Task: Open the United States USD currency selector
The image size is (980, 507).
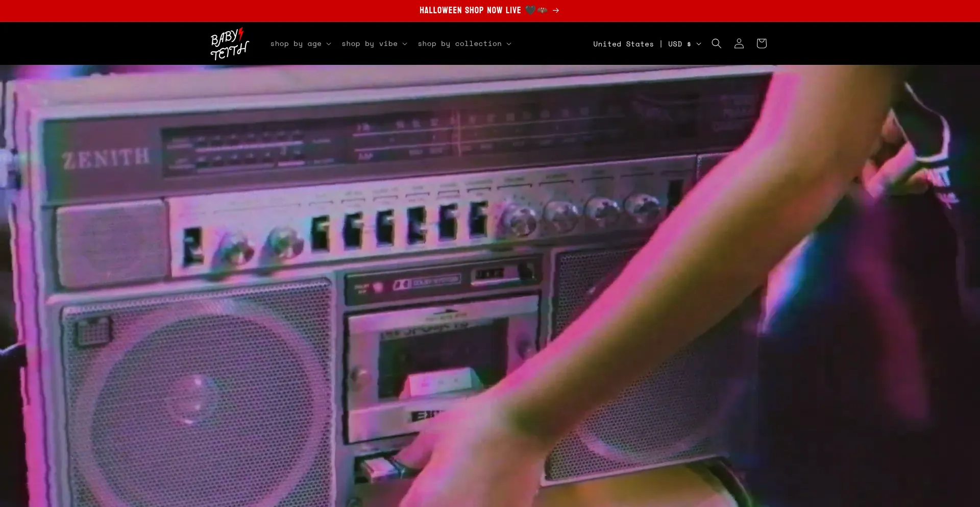Action: click(647, 44)
